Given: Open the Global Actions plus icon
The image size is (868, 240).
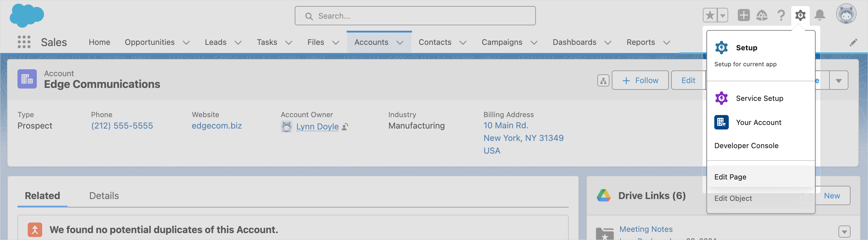Looking at the screenshot, I should (743, 15).
